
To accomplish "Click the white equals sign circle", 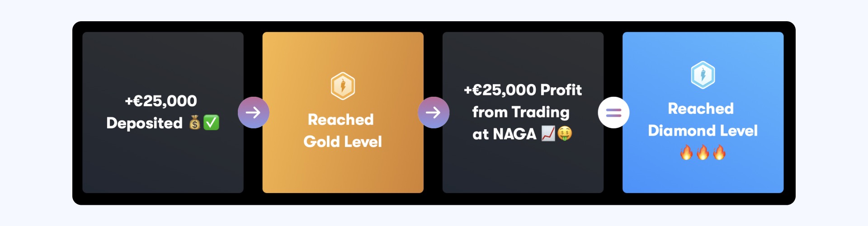I will (x=613, y=113).
